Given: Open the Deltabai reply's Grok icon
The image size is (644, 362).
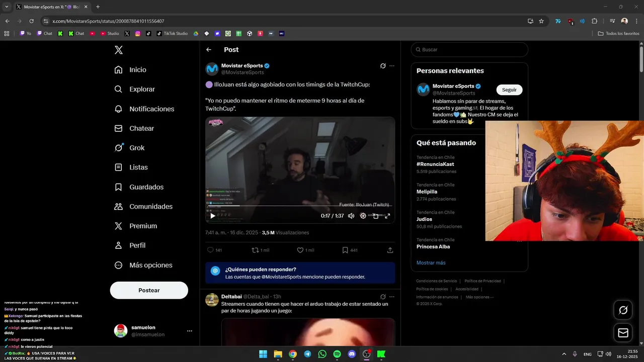Looking at the screenshot, I should pyautogui.click(x=383, y=297).
